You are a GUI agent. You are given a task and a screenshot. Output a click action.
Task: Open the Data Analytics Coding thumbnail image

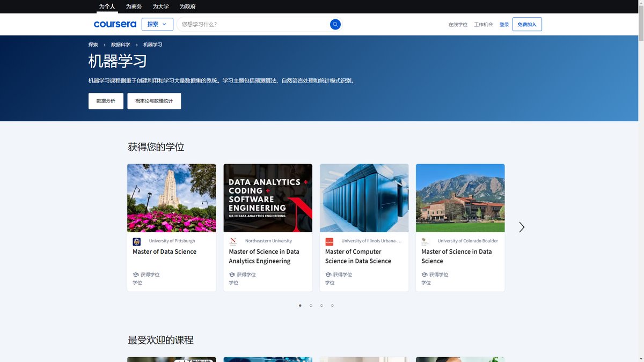point(268,198)
